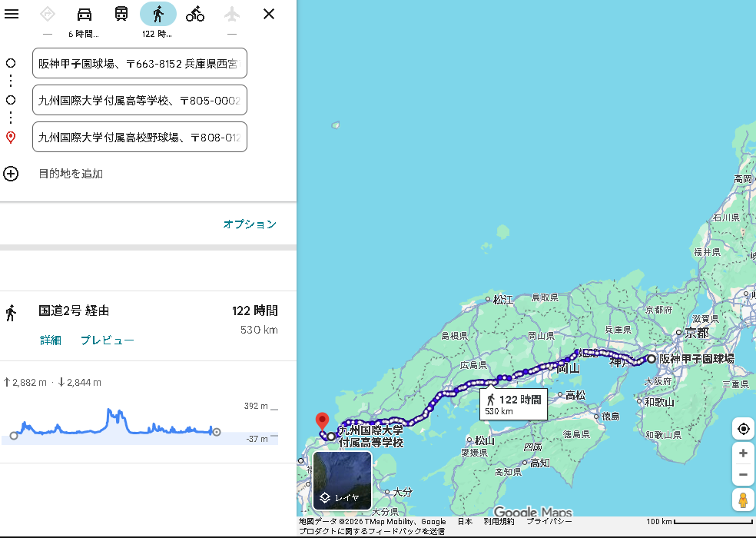Zoom in on the map

[x=743, y=453]
